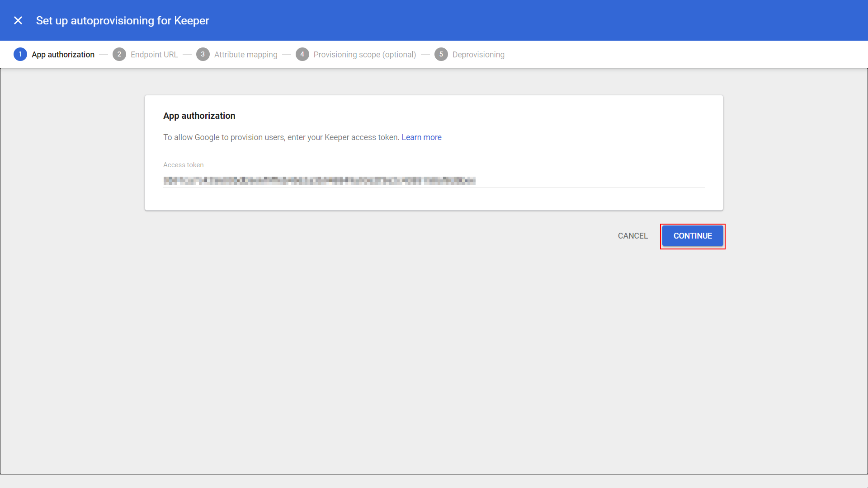Select the filled blue App authorization step indicator

pyautogui.click(x=20, y=54)
